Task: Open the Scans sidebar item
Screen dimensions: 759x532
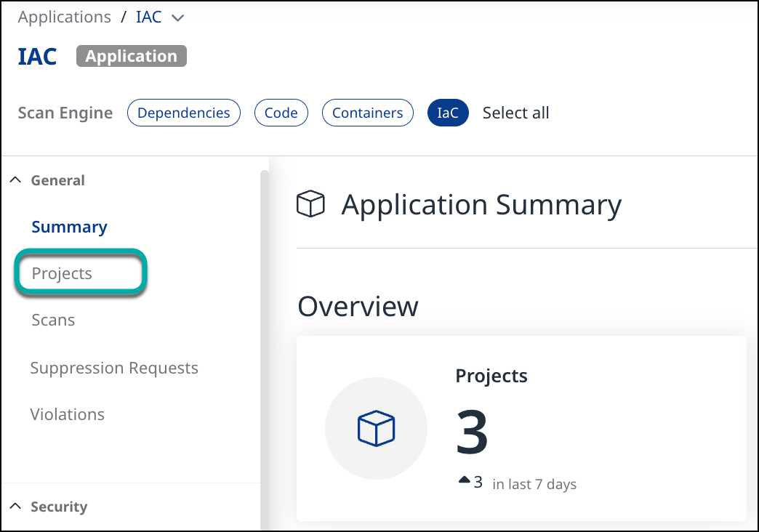Action: (53, 320)
